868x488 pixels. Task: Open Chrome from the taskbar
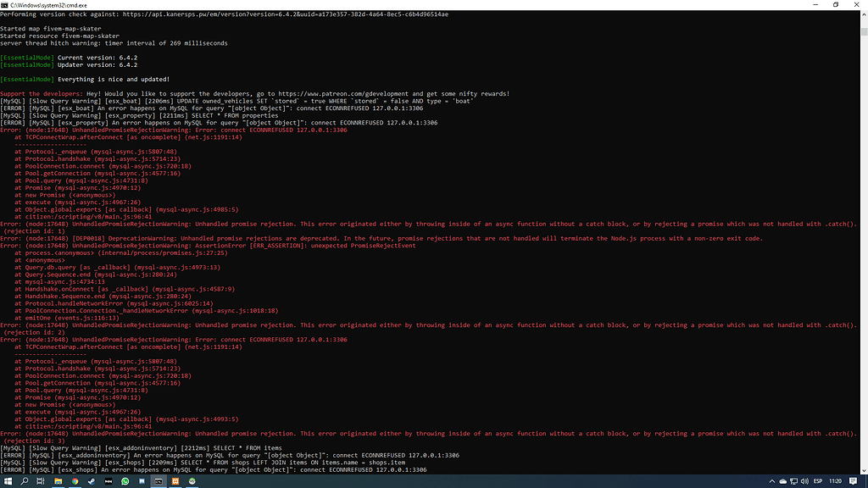[x=75, y=480]
